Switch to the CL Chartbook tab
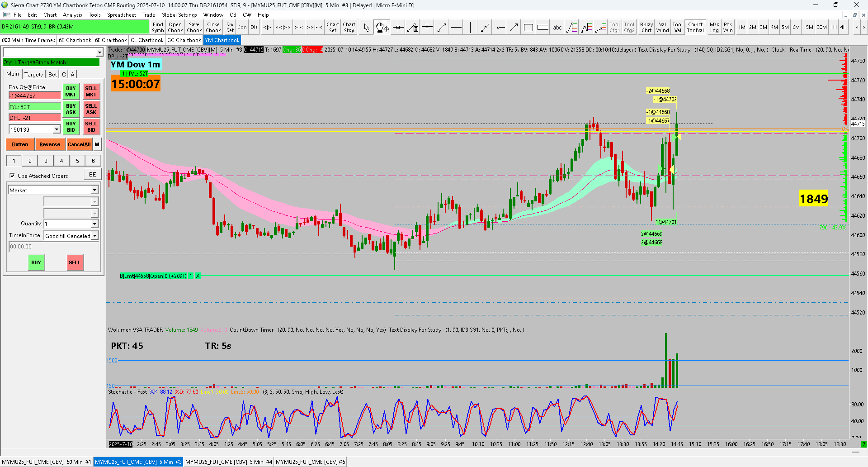The width and height of the screenshot is (868, 467). tap(147, 40)
